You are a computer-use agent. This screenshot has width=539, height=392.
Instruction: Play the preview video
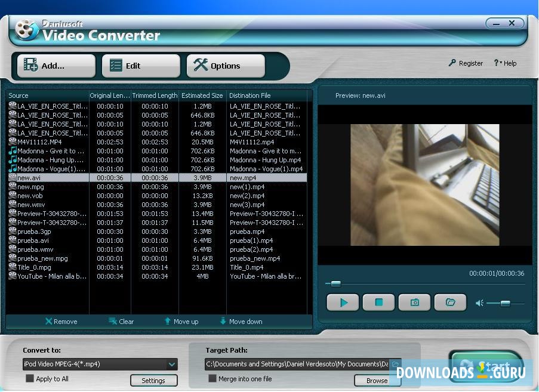pos(343,303)
